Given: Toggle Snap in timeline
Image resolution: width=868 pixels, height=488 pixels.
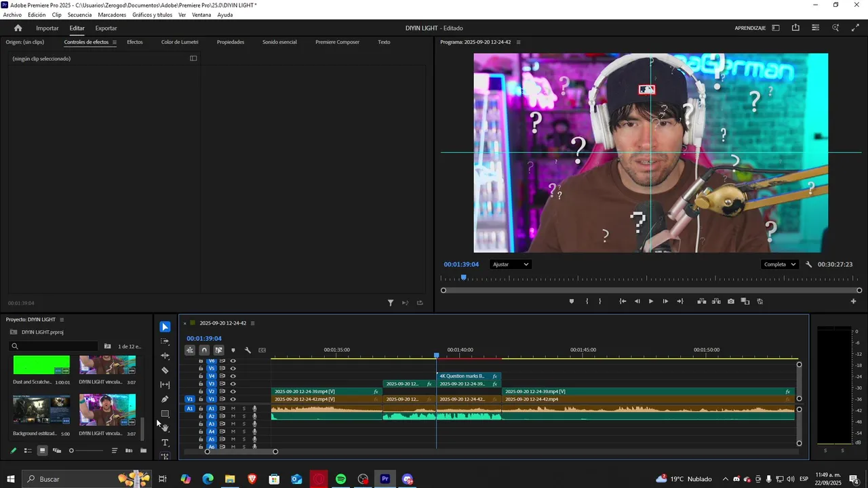Looking at the screenshot, I should point(204,350).
